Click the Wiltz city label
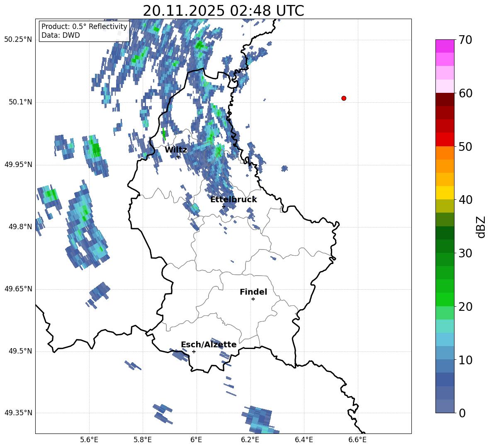Screen dimensions: 491x448 click(x=176, y=150)
